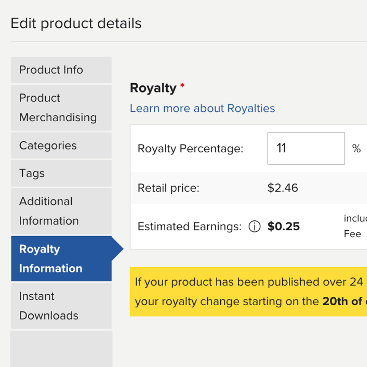The width and height of the screenshot is (367, 367).
Task: Open the Additional Information tab
Action: (61, 211)
